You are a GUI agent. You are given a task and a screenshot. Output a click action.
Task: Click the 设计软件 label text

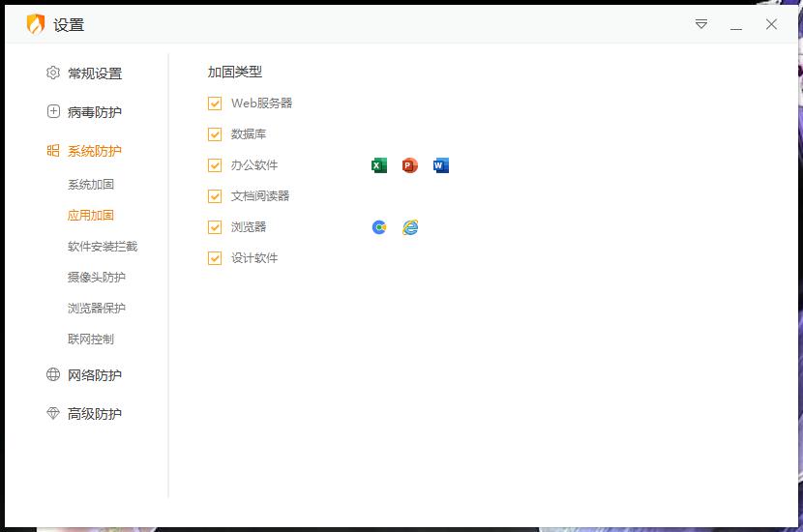click(x=254, y=258)
